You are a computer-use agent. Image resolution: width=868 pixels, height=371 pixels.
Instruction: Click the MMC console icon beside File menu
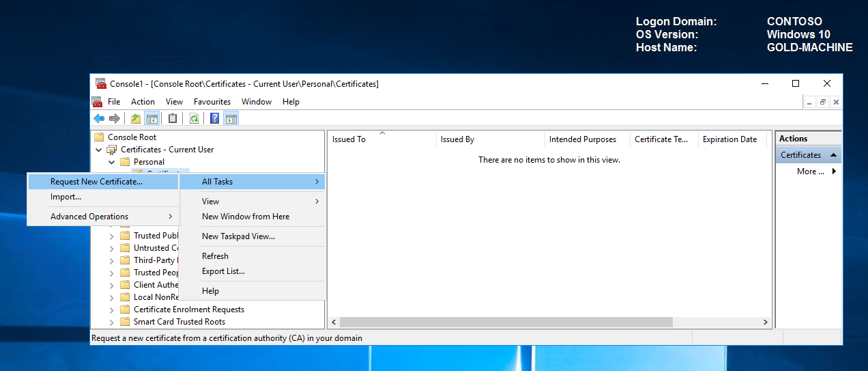pos(97,101)
